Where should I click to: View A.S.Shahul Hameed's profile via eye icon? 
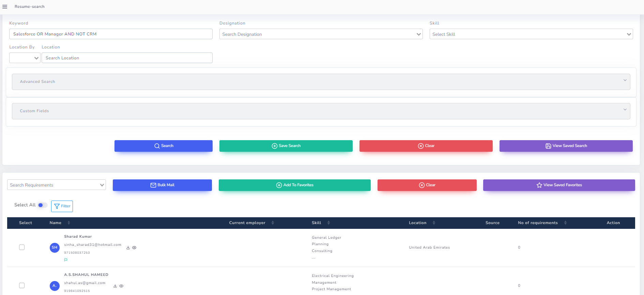(x=121, y=286)
